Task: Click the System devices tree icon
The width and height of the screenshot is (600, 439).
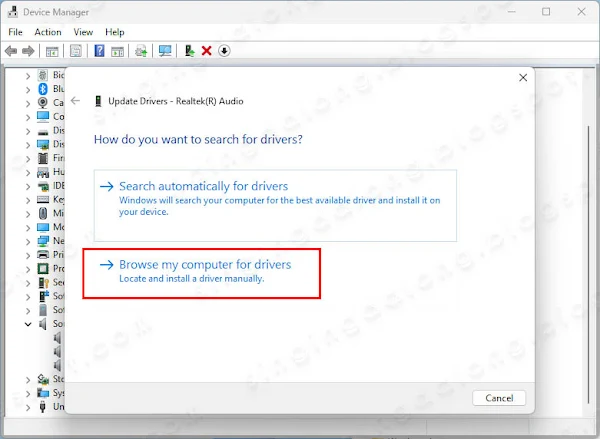Action: [43, 393]
